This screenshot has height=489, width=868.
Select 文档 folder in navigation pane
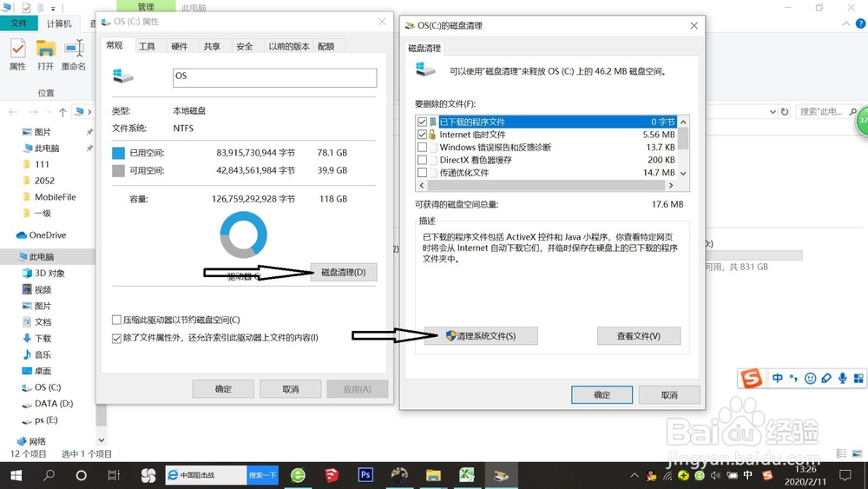36,321
